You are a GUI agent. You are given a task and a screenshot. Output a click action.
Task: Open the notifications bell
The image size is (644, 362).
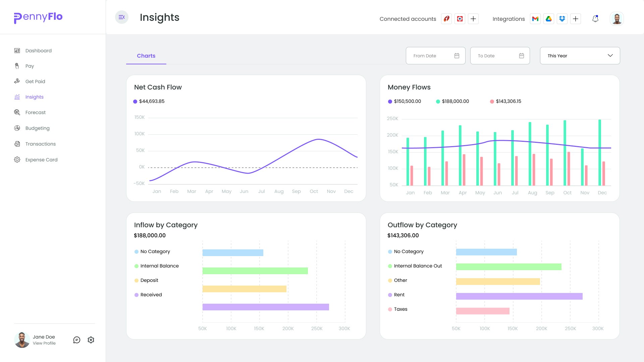point(595,19)
